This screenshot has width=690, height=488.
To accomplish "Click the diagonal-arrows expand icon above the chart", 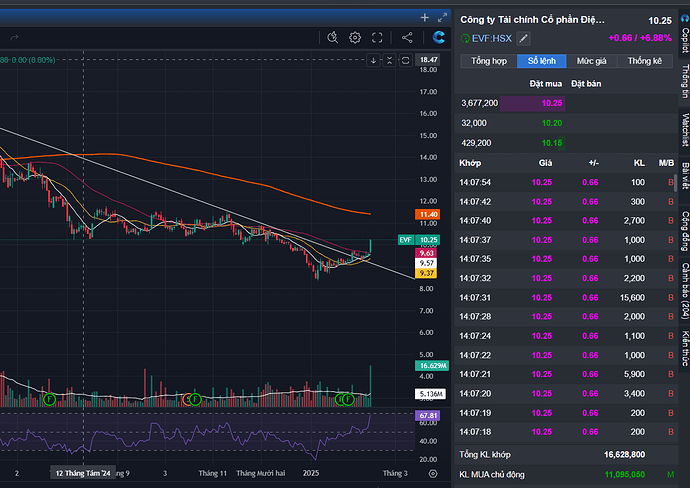I will [441, 17].
